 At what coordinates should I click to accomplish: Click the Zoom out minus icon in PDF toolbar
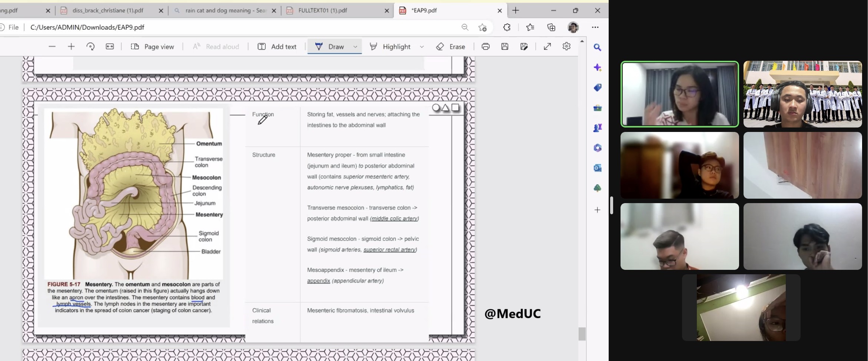pyautogui.click(x=52, y=47)
